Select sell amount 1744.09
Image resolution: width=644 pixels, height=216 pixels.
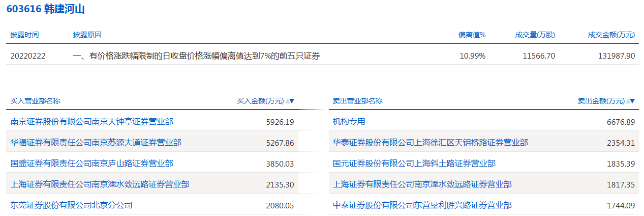[621, 206]
